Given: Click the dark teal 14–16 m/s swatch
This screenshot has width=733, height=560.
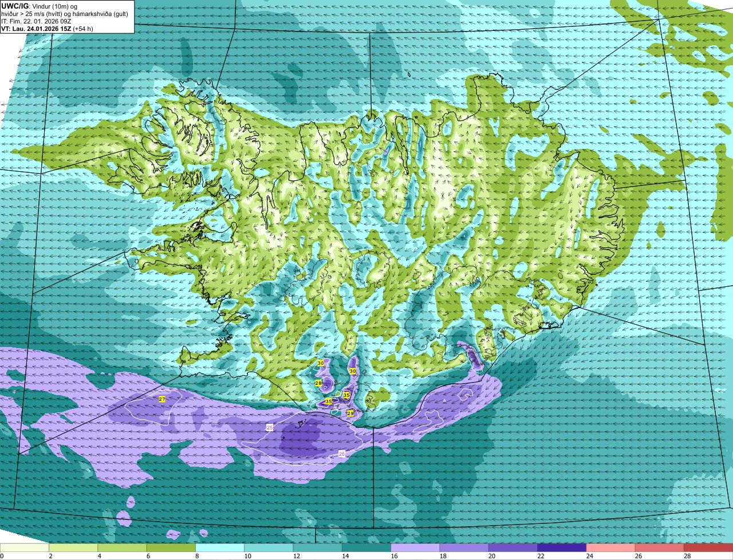Looking at the screenshot, I should coord(366,547).
